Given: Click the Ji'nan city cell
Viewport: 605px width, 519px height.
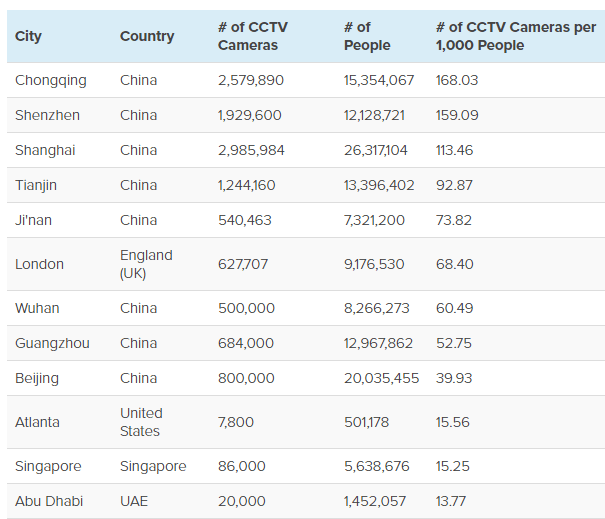Looking at the screenshot, I should (33, 220).
